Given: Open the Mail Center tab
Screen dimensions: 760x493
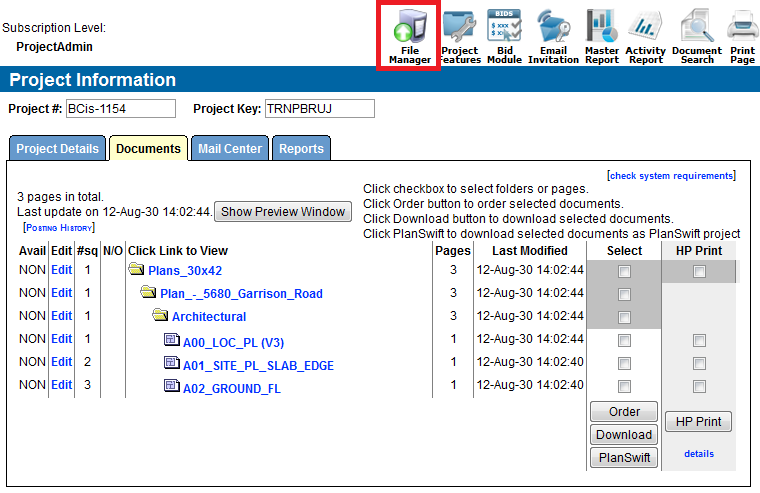Looking at the screenshot, I should (230, 148).
